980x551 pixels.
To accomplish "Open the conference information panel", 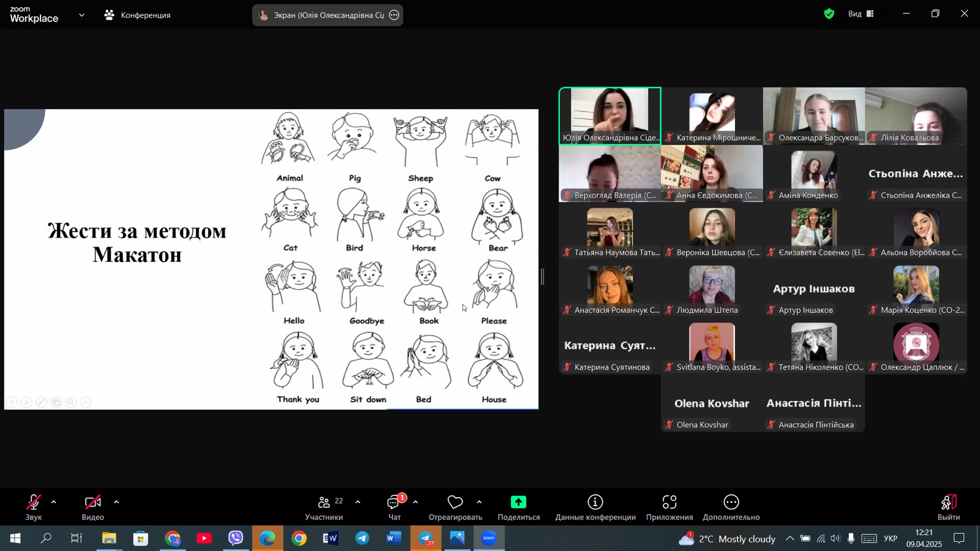I will pyautogui.click(x=595, y=508).
